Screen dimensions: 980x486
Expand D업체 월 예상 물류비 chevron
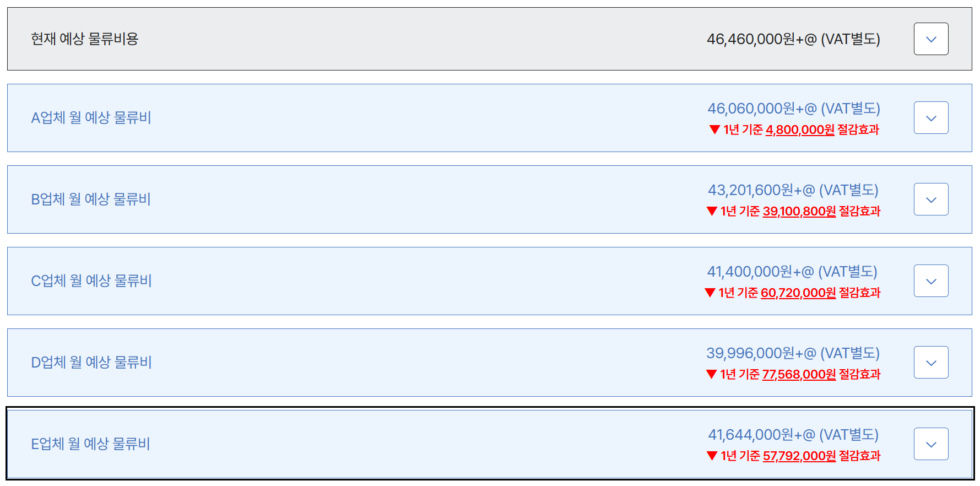[x=930, y=363]
